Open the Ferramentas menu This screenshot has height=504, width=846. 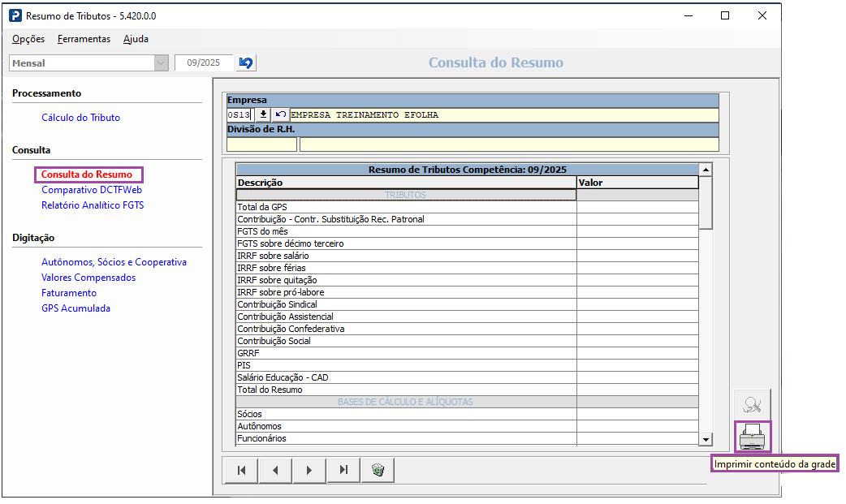[84, 39]
